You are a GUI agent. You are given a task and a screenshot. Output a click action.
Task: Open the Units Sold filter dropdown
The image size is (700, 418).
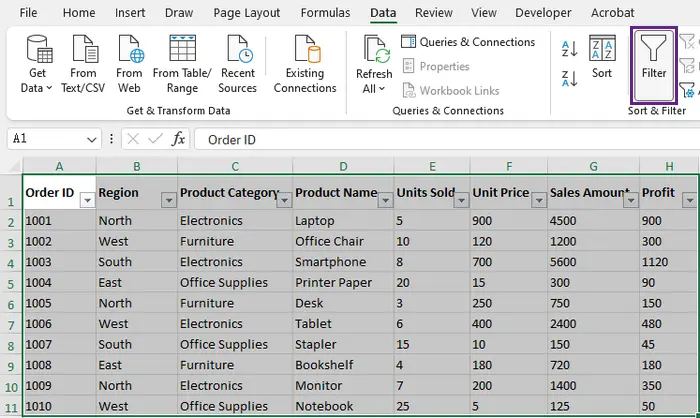460,200
